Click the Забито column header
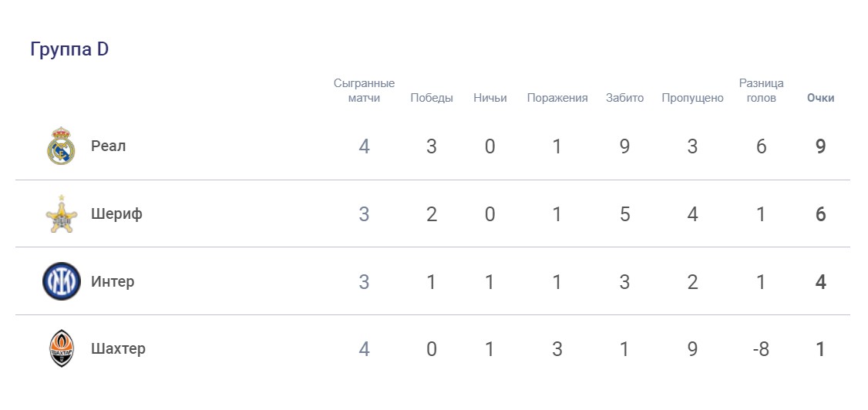 click(624, 98)
